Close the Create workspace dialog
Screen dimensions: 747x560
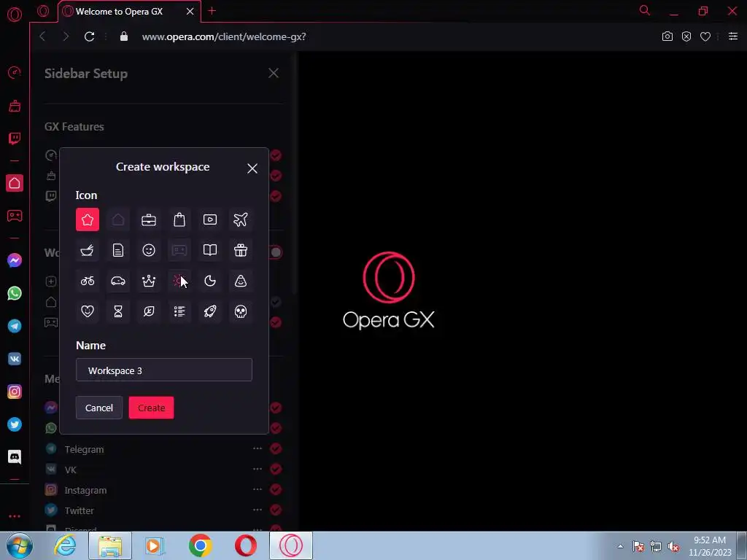pos(252,168)
